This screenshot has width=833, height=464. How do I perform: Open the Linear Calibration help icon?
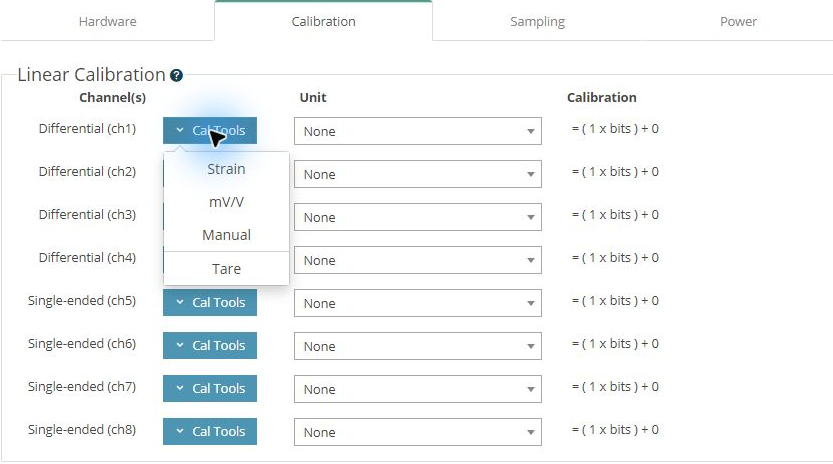click(176, 75)
